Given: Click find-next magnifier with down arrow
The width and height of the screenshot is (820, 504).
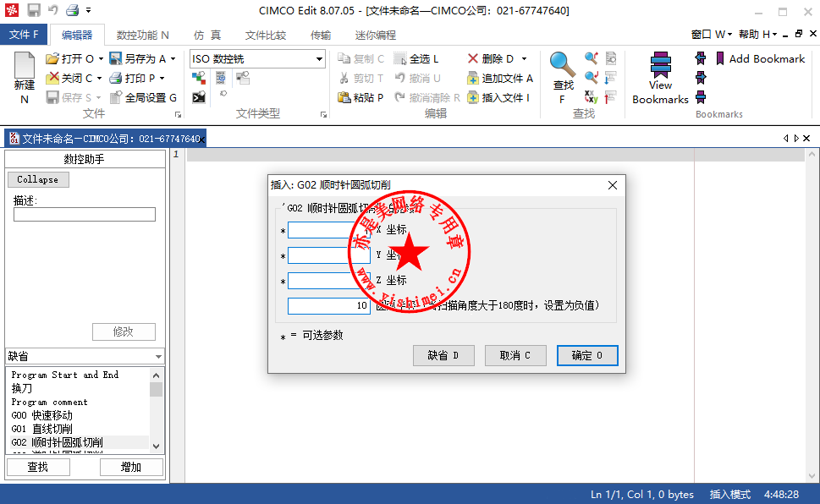Looking at the screenshot, I should 592,78.
